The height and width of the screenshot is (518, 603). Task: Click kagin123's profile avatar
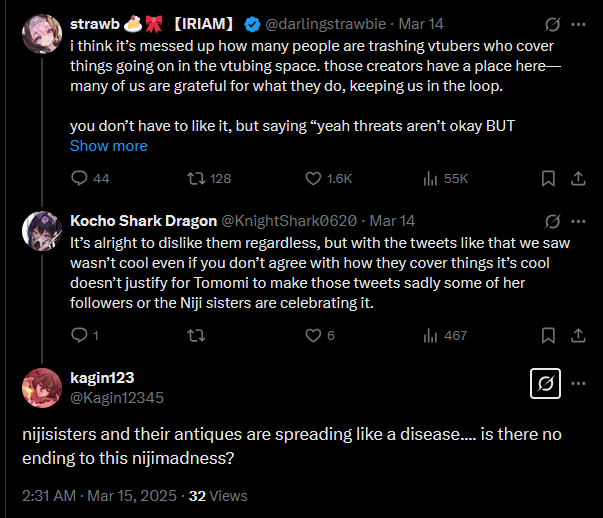(43, 387)
